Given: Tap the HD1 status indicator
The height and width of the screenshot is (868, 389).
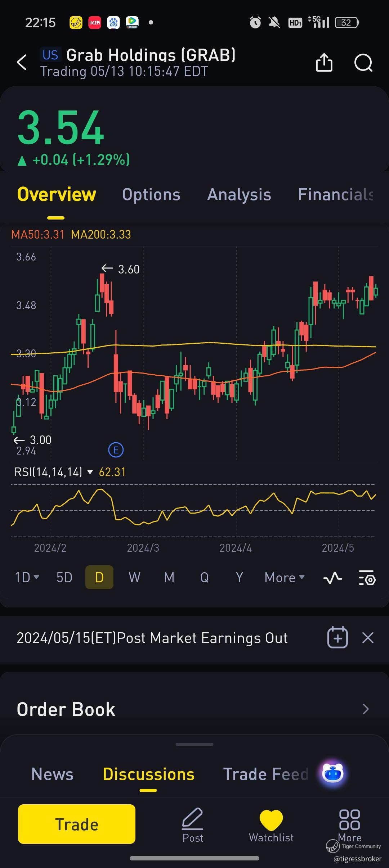Looking at the screenshot, I should (295, 23).
